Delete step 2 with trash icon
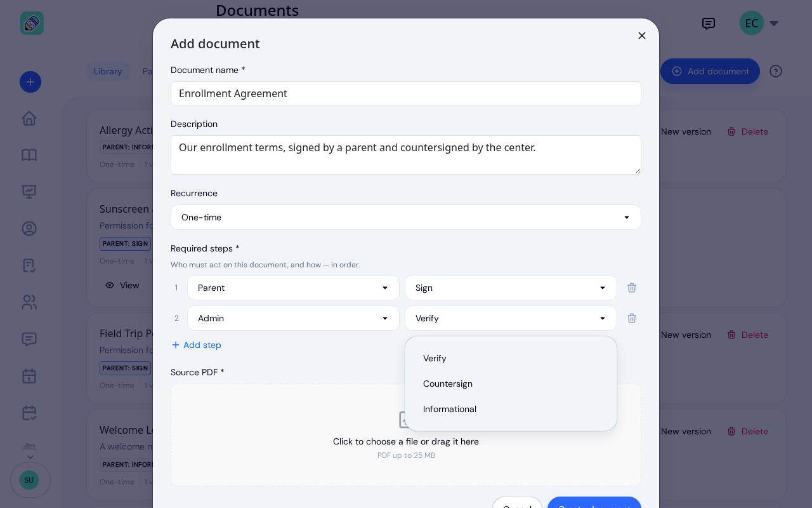 tap(632, 318)
